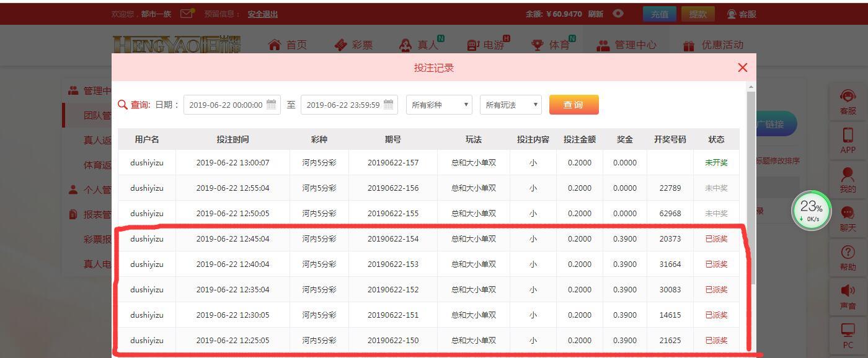Image resolution: width=868 pixels, height=358 pixels.
Task: Open the 管理中心 management center menu
Action: coord(626,45)
